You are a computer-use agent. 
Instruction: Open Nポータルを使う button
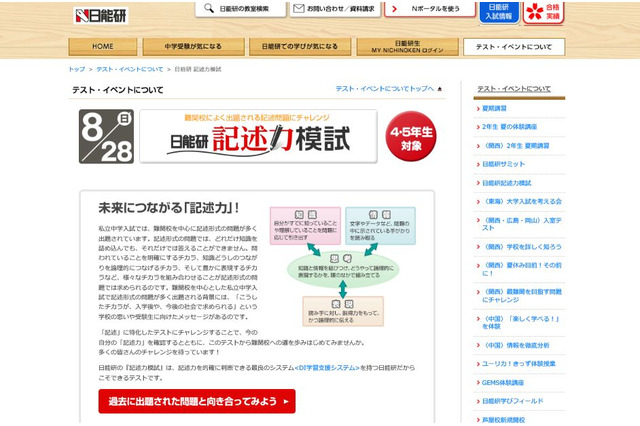(430, 9)
